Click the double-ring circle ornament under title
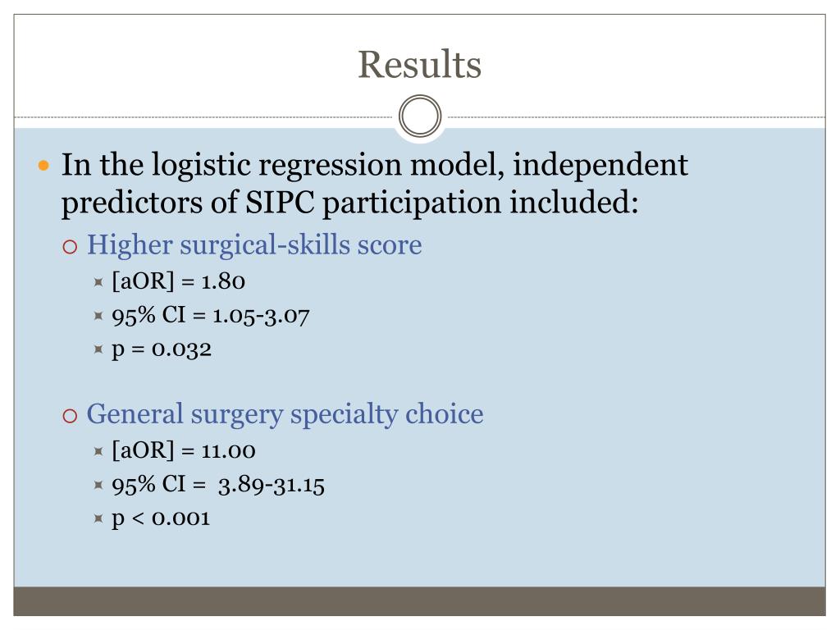The image size is (840, 630). [x=420, y=116]
